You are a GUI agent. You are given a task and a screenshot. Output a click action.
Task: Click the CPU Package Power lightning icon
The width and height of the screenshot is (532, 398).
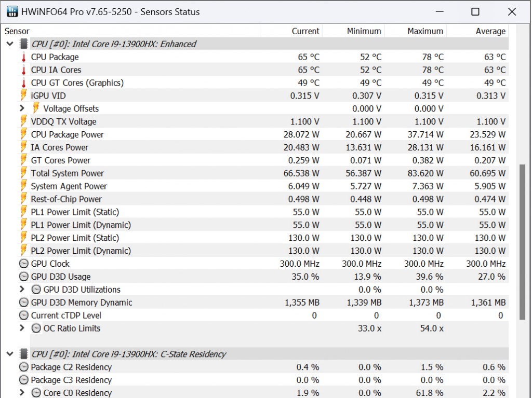point(23,134)
